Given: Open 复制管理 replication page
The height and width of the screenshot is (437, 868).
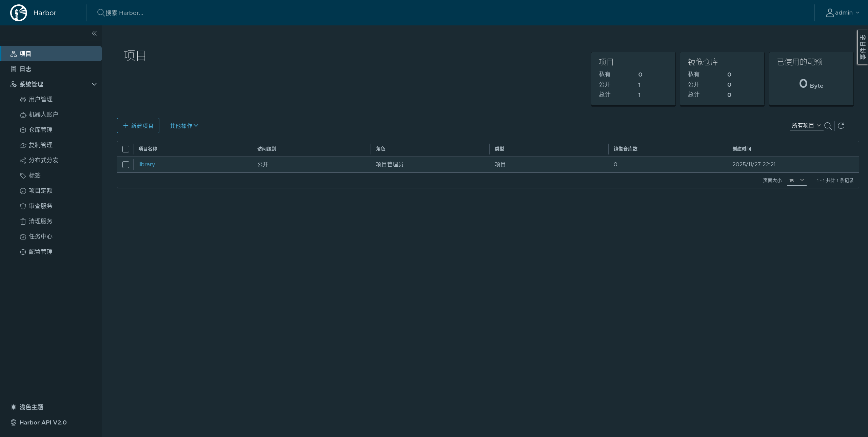Looking at the screenshot, I should pos(40,145).
